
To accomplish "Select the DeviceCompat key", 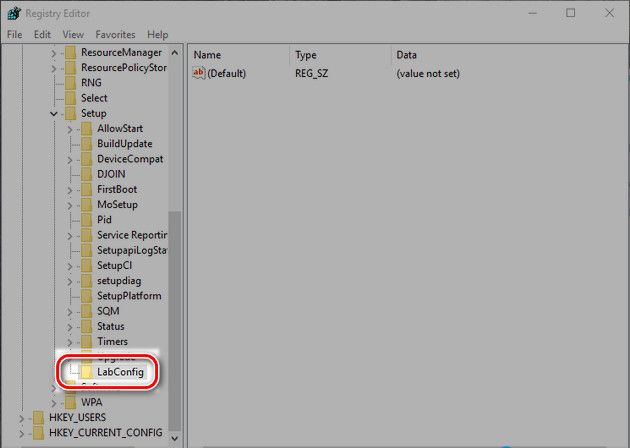I will point(130,159).
